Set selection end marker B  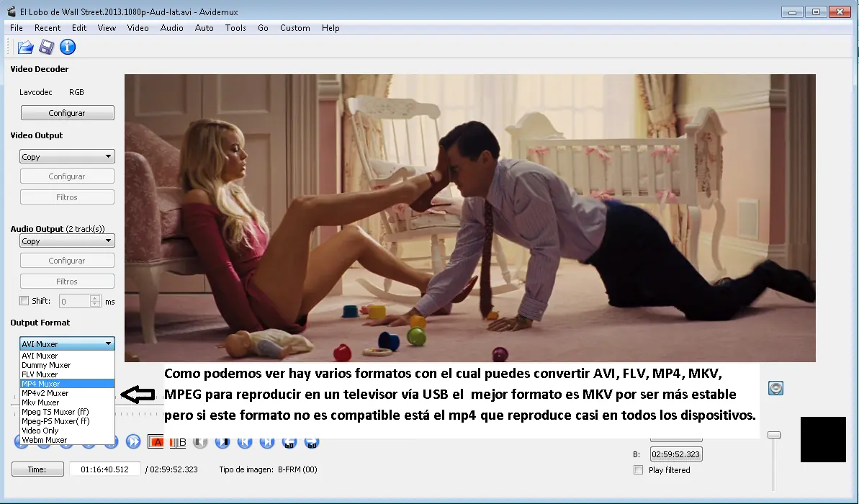pyautogui.click(x=178, y=442)
